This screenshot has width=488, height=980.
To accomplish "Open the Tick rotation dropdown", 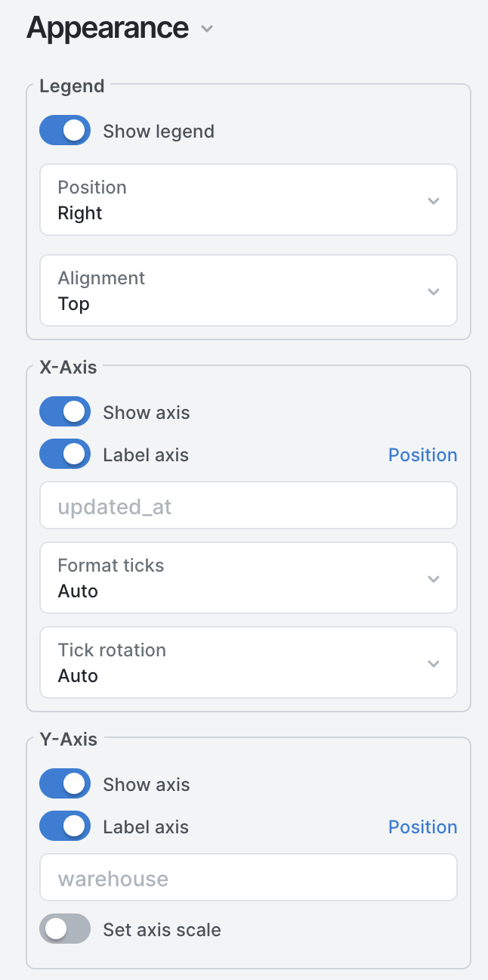I will tap(248, 663).
